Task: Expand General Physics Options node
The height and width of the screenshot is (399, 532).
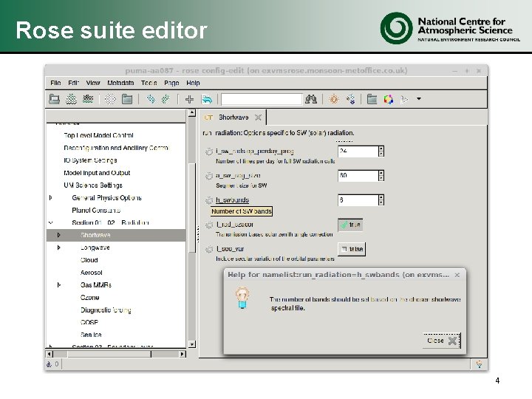Action: point(50,198)
